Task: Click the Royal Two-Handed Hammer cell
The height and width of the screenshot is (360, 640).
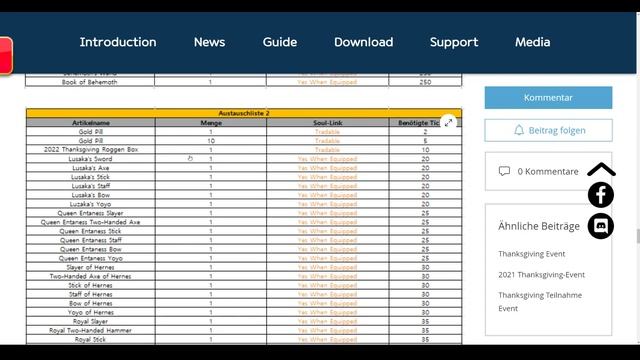Action: (x=91, y=330)
